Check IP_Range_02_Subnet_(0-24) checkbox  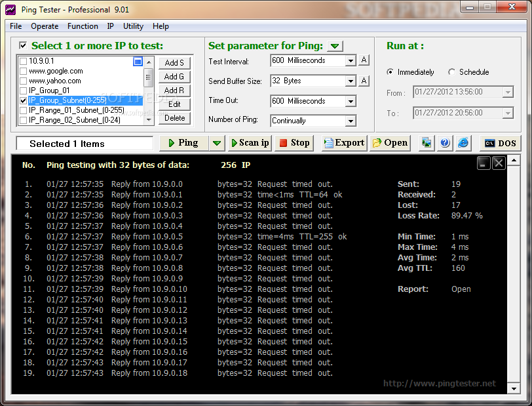coord(24,120)
